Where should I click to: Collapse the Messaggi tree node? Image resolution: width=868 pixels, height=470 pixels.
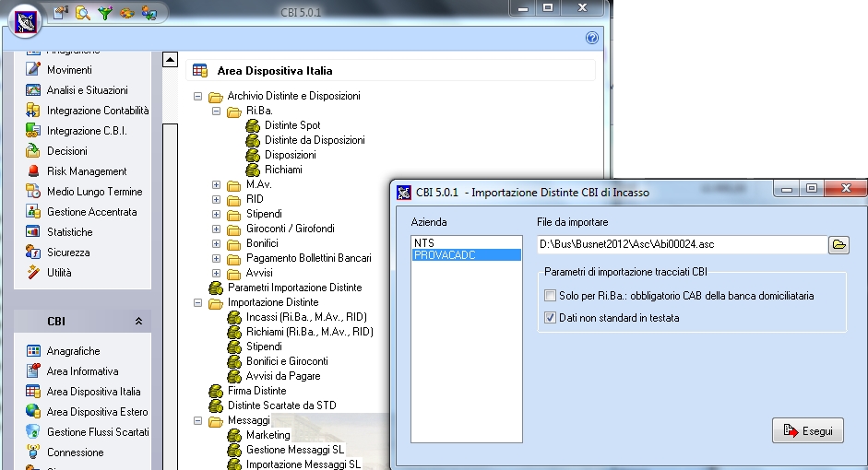click(197, 421)
